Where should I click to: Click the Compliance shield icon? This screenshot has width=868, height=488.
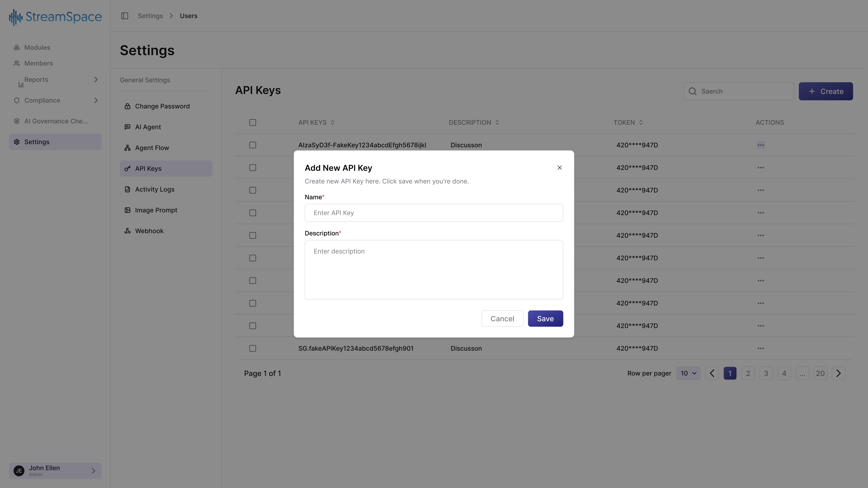(17, 100)
